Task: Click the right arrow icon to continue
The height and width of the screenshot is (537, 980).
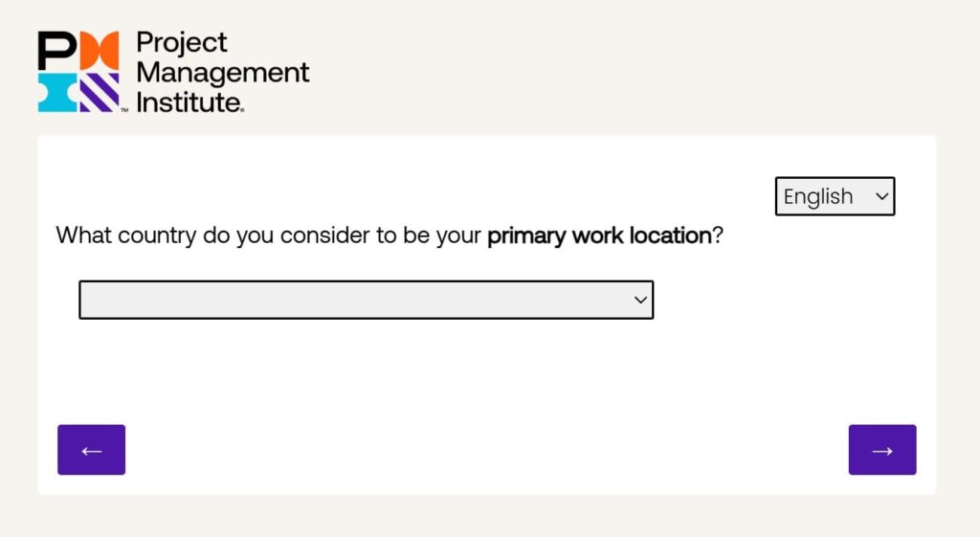Action: point(882,450)
